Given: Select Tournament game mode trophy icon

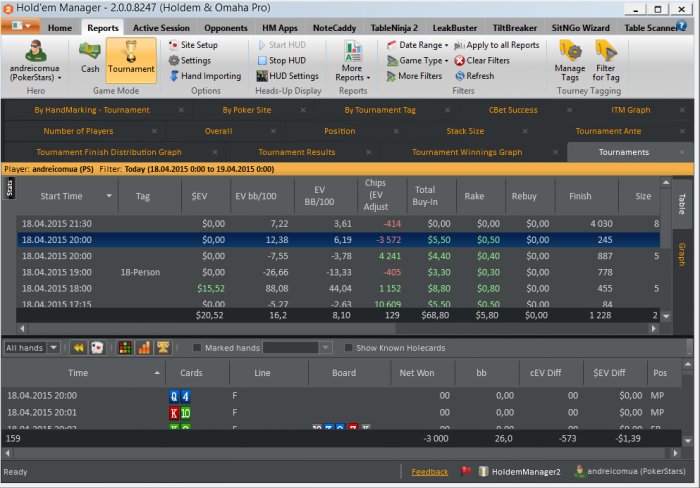Looking at the screenshot, I should 131,57.
